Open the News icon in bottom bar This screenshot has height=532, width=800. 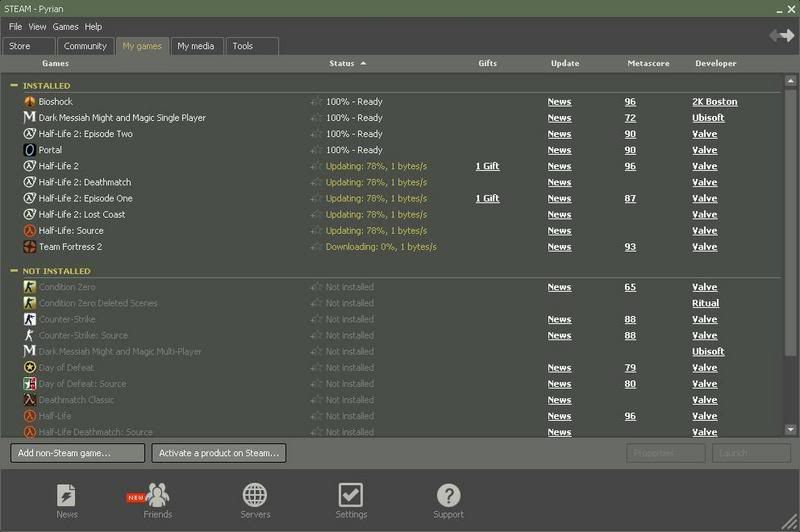point(66,496)
